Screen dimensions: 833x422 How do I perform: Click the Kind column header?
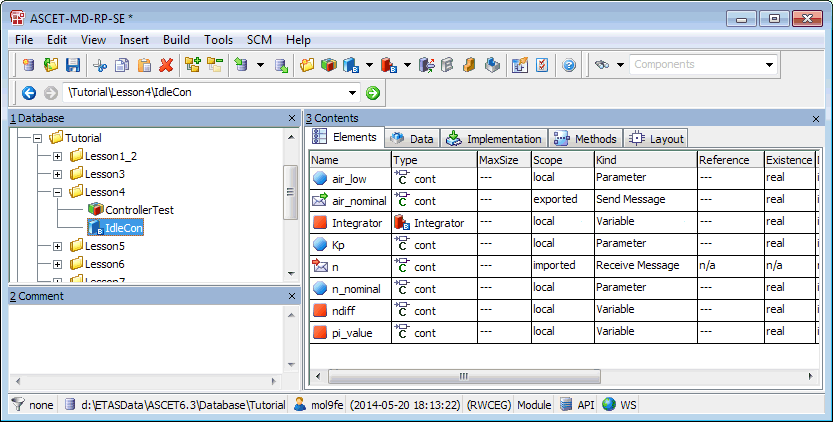point(645,160)
